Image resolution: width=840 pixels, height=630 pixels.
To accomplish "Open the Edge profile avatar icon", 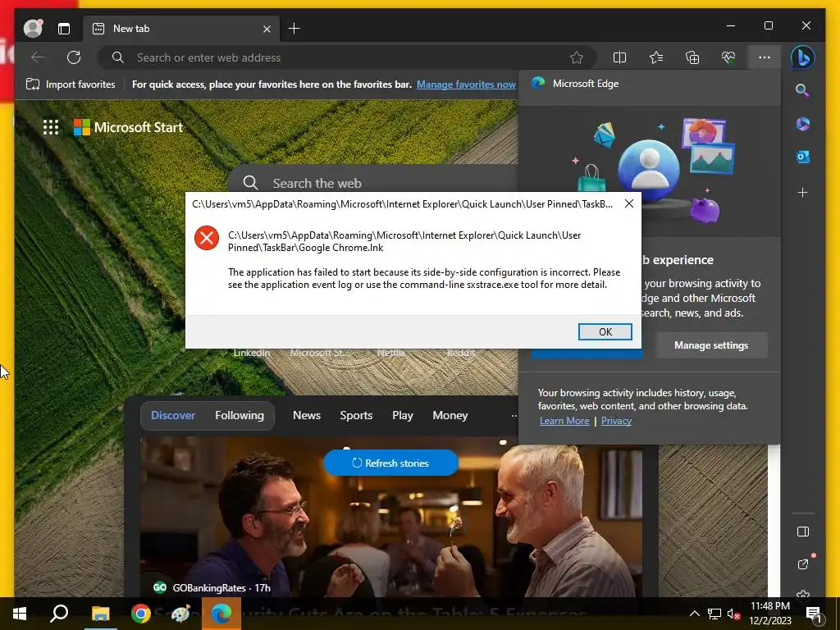I will [x=33, y=29].
